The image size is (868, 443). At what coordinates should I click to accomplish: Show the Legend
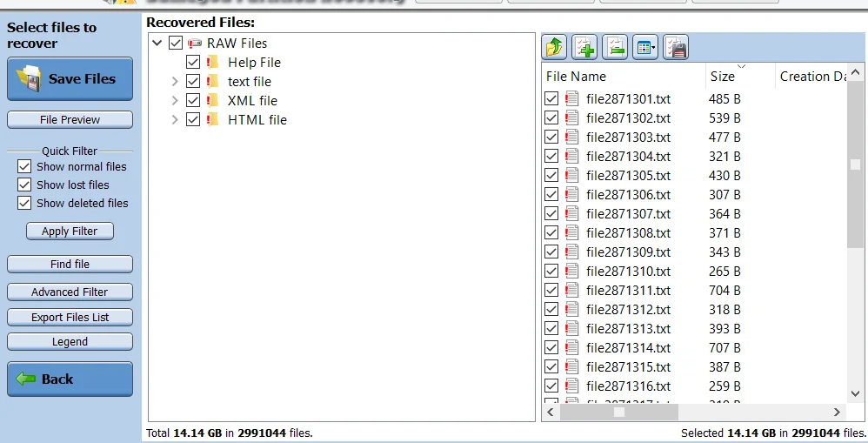(x=70, y=342)
